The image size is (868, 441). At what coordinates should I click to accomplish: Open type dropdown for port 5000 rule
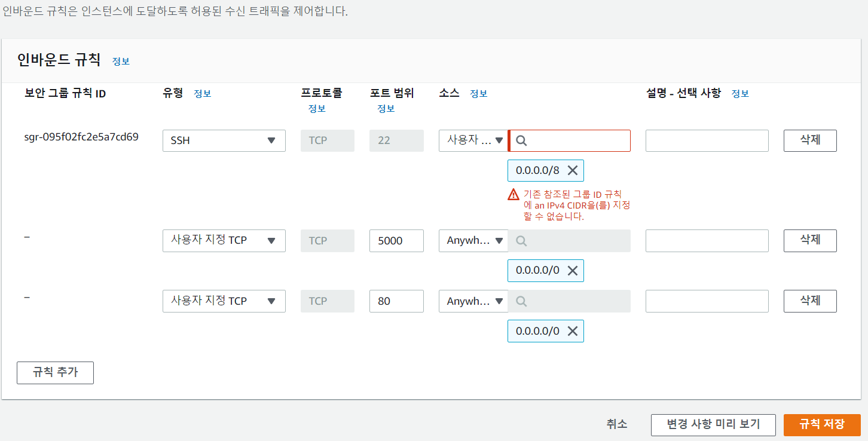[224, 240]
